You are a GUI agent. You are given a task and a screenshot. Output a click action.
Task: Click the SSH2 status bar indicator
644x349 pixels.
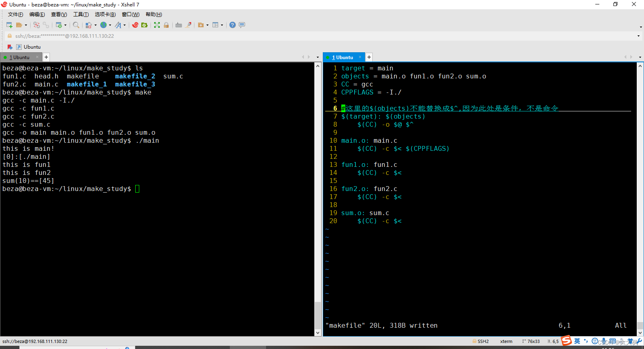tap(481, 341)
